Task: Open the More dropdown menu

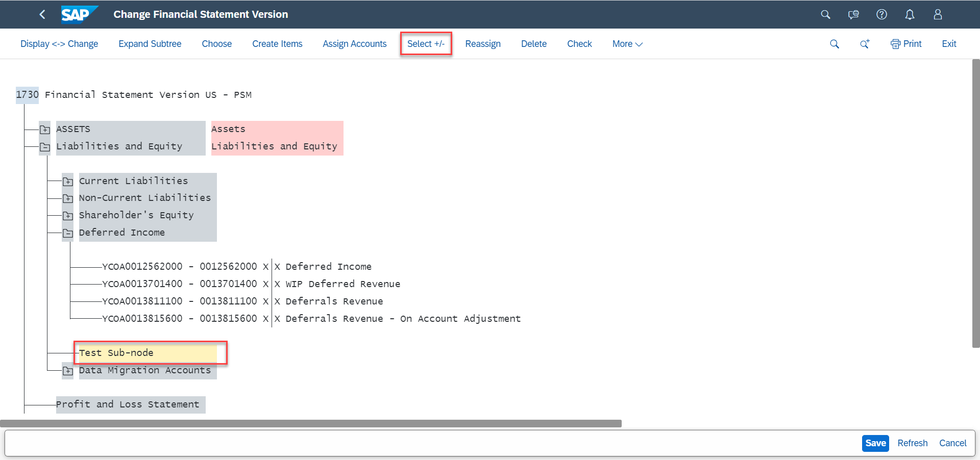Action: pyautogui.click(x=627, y=44)
